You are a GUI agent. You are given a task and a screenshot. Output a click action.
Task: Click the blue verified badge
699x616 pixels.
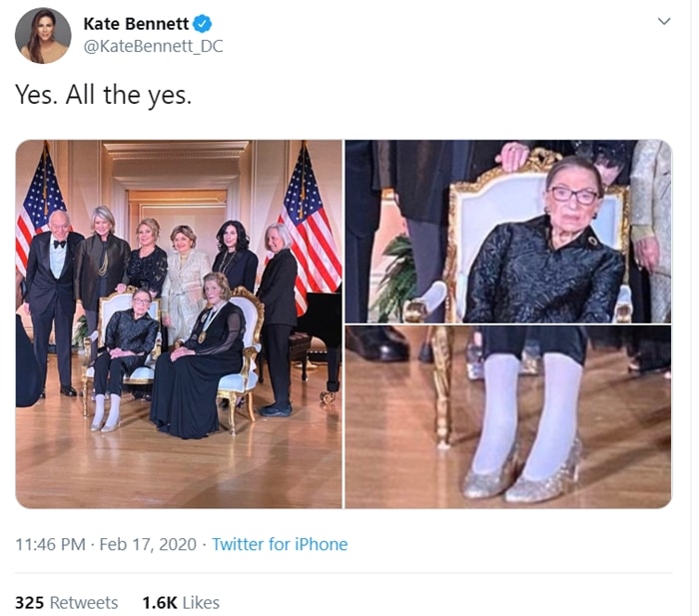[x=202, y=24]
